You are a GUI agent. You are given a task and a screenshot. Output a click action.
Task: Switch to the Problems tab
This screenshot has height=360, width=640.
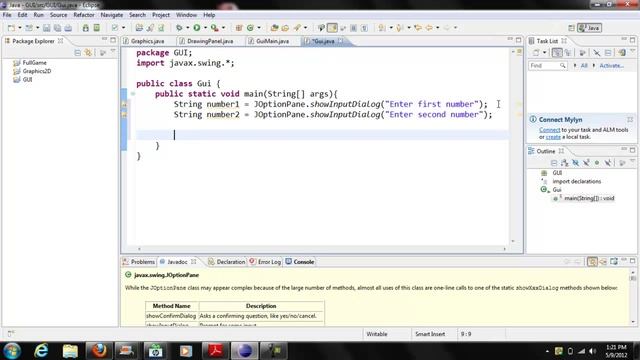(x=139, y=262)
